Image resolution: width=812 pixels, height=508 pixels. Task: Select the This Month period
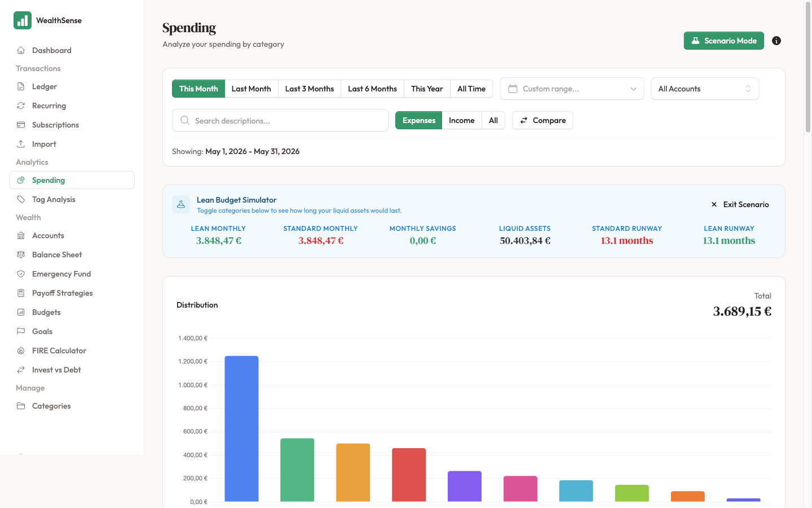pos(198,89)
